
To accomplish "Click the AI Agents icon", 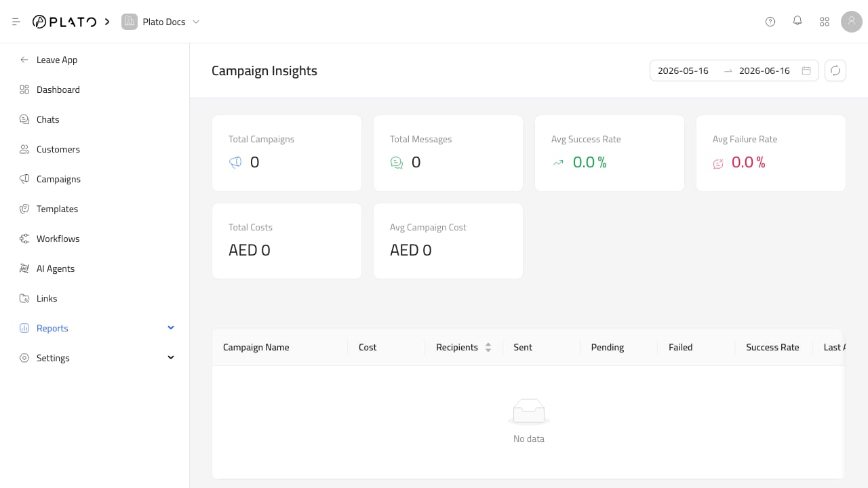I will pyautogui.click(x=24, y=268).
